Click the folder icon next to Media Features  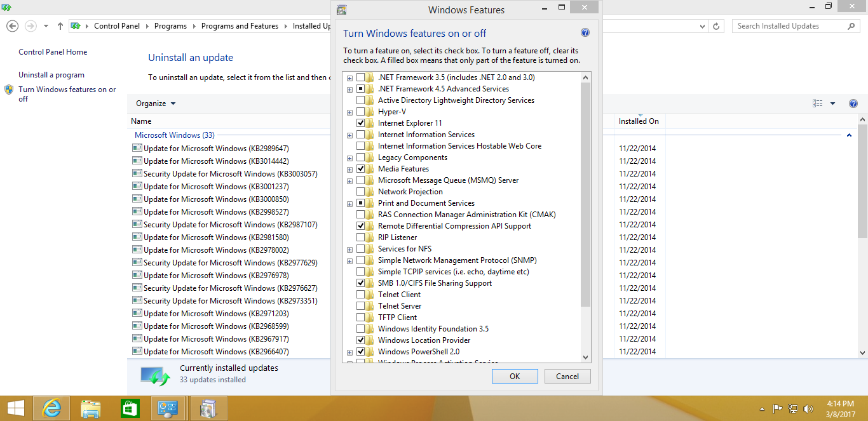(x=370, y=169)
